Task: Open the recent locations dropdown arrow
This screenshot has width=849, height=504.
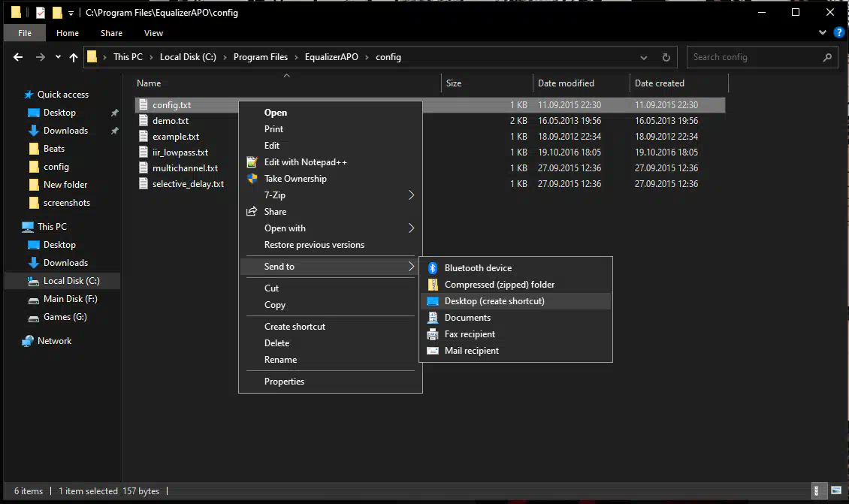Action: (x=58, y=57)
